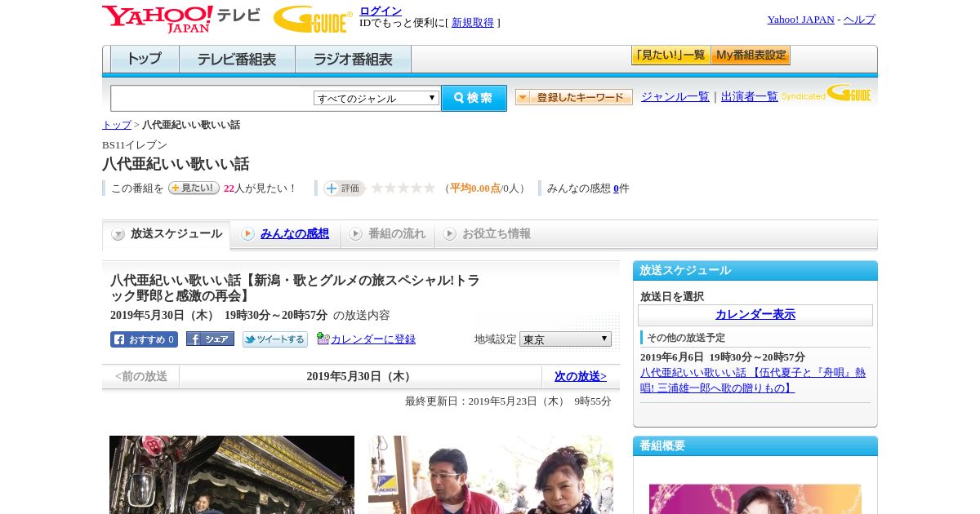980x514 pixels.
Task: Click the Yahoo! JAPAN テレビ logo
Action: click(x=180, y=19)
